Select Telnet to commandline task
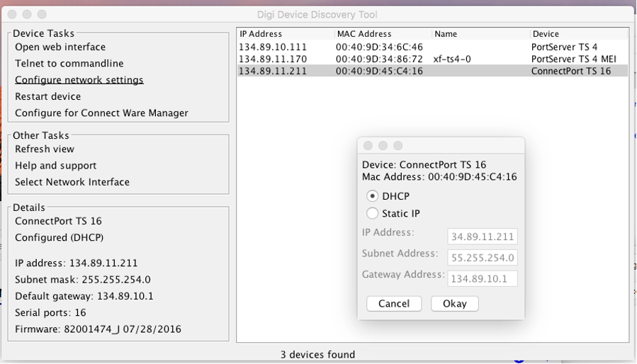The image size is (637, 364). point(69,63)
